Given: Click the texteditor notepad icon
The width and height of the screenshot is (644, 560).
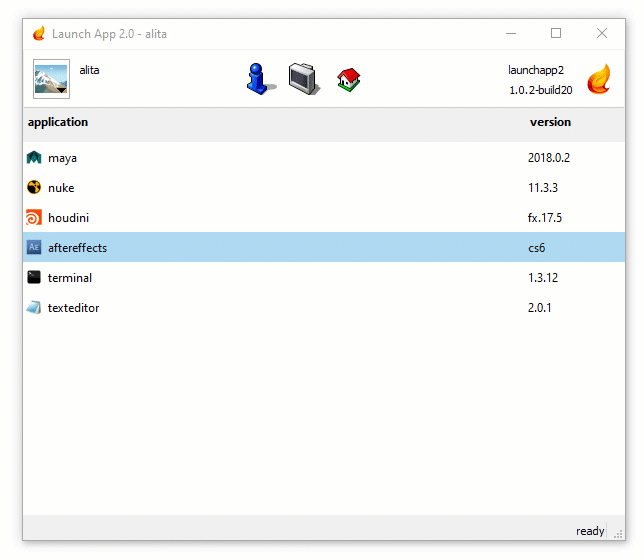Looking at the screenshot, I should pyautogui.click(x=34, y=307).
